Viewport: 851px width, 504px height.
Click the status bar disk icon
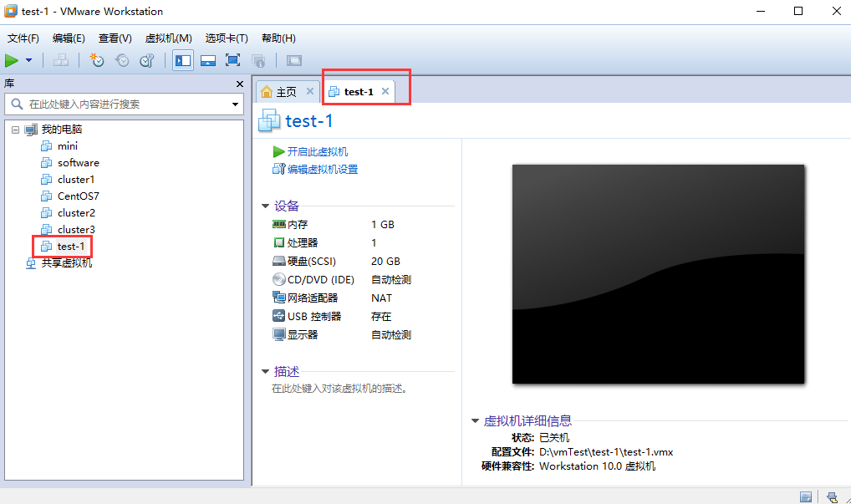tap(806, 496)
